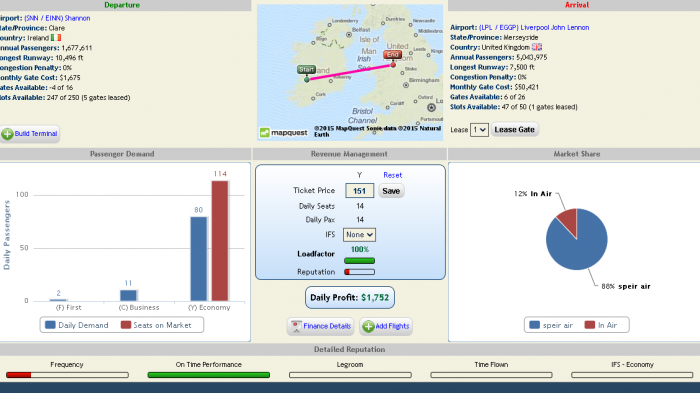Open the Shannon airport link
The width and height of the screenshot is (700, 393).
[57, 18]
